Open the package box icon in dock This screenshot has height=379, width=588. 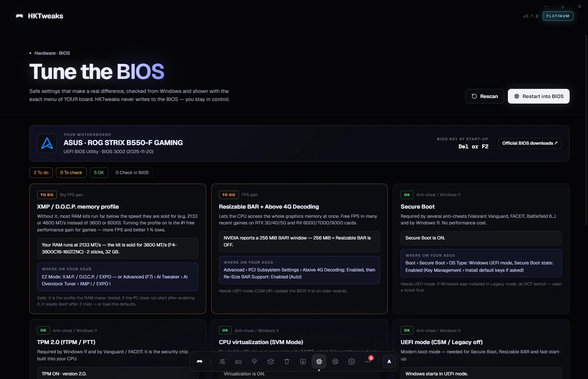tap(270, 361)
